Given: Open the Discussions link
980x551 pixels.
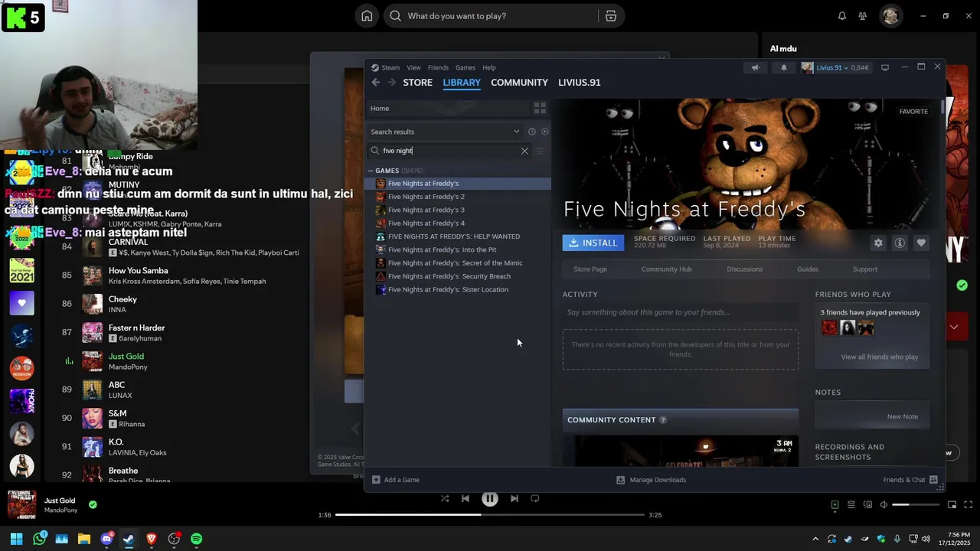Looking at the screenshot, I should [x=745, y=269].
